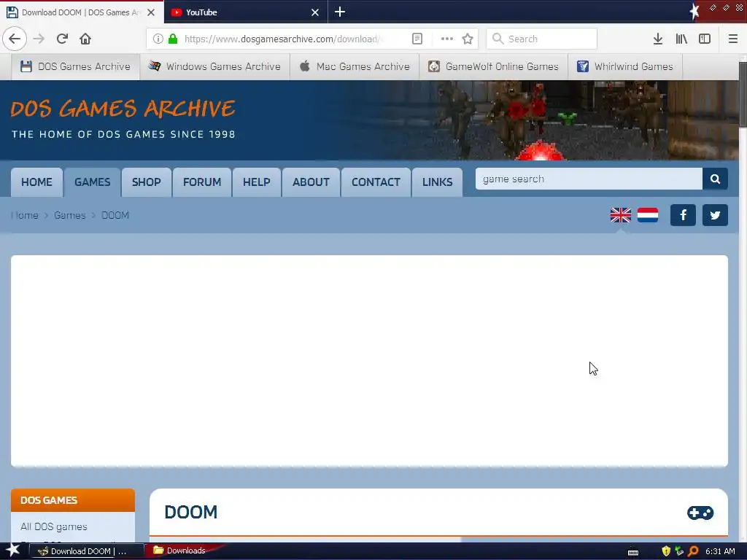The height and width of the screenshot is (560, 747).
Task: Go back using browser back arrow
Action: 15,39
